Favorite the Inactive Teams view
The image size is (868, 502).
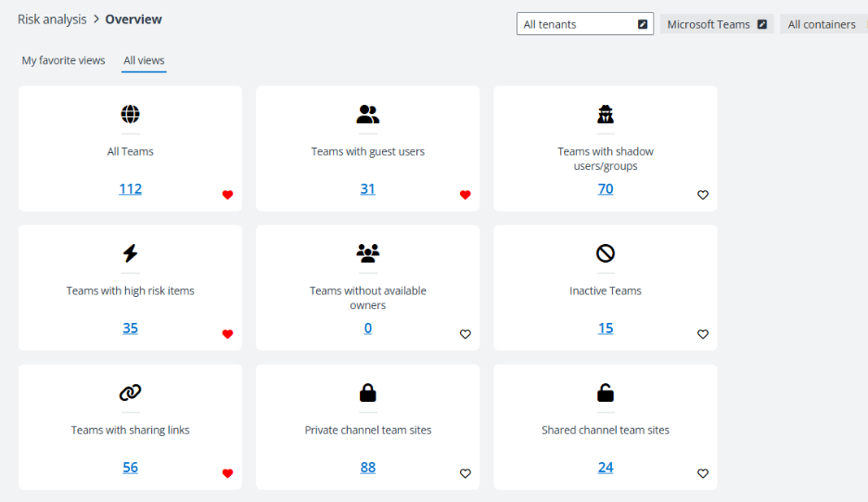click(703, 334)
